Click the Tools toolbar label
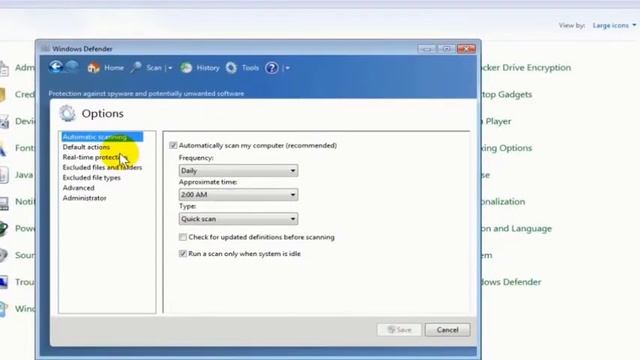640x360 pixels. [250, 68]
